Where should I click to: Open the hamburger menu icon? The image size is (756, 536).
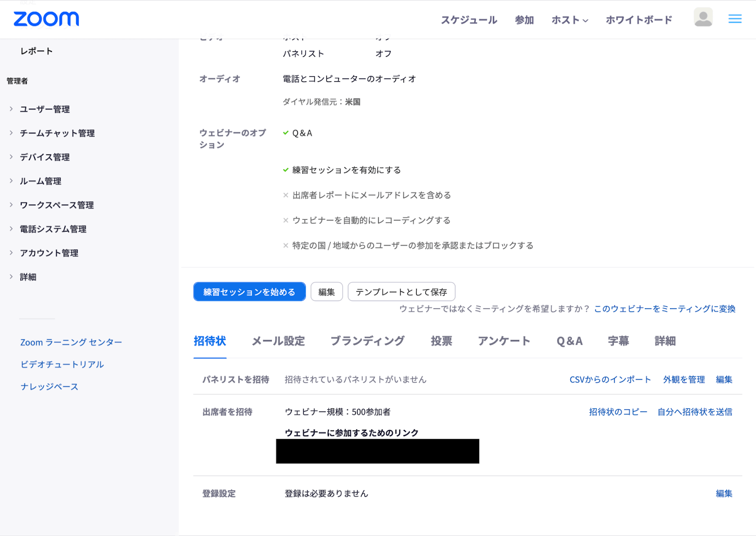point(735,19)
